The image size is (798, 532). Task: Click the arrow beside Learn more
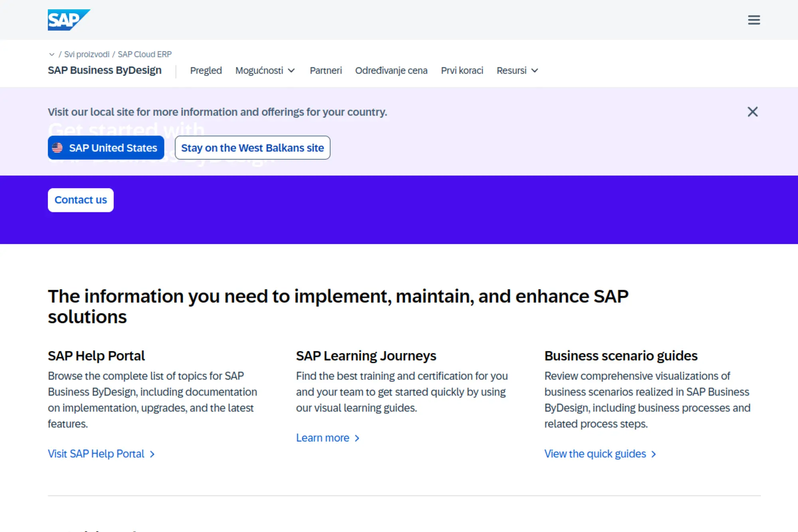click(x=358, y=438)
